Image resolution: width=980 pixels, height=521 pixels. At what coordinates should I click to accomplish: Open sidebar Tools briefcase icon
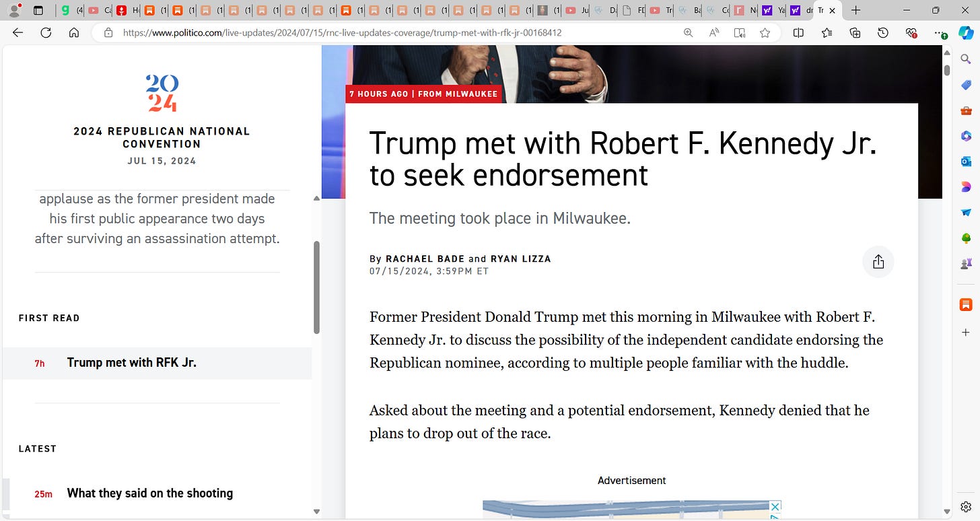[966, 110]
